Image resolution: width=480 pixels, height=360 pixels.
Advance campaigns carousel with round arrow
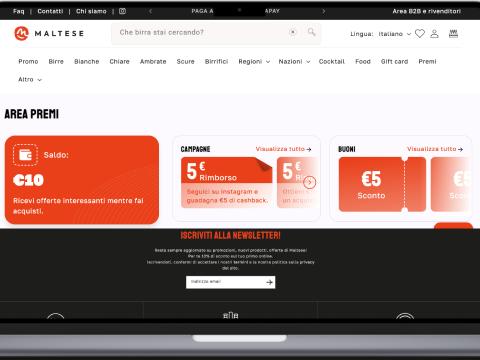tap(310, 182)
